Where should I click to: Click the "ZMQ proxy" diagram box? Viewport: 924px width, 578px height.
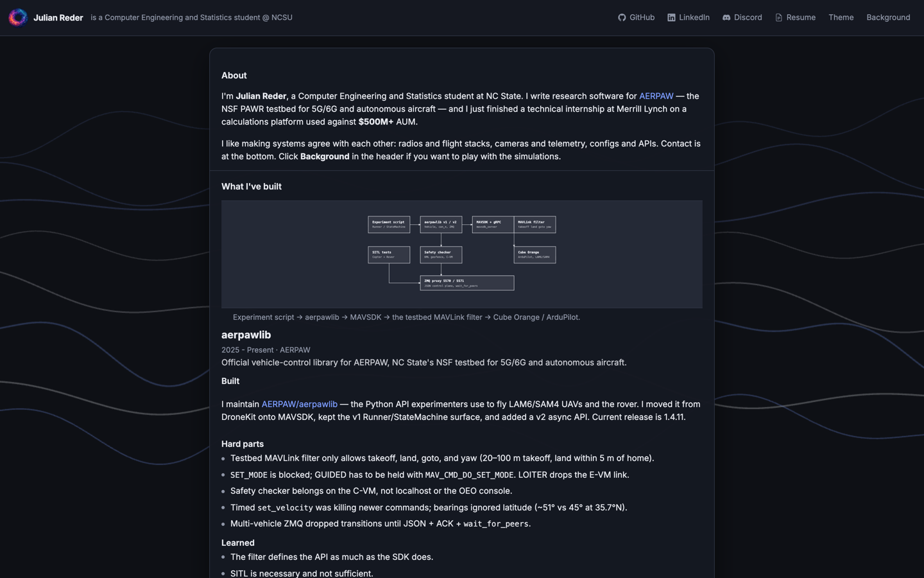[x=467, y=283]
